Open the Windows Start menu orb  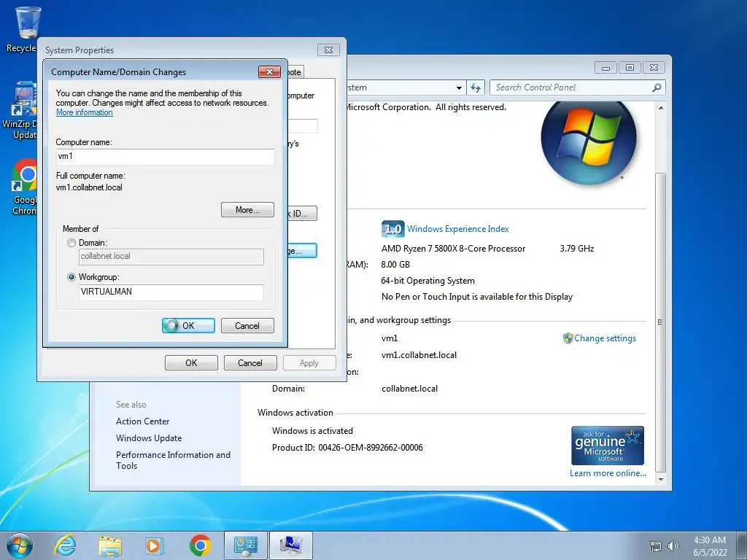(x=20, y=545)
